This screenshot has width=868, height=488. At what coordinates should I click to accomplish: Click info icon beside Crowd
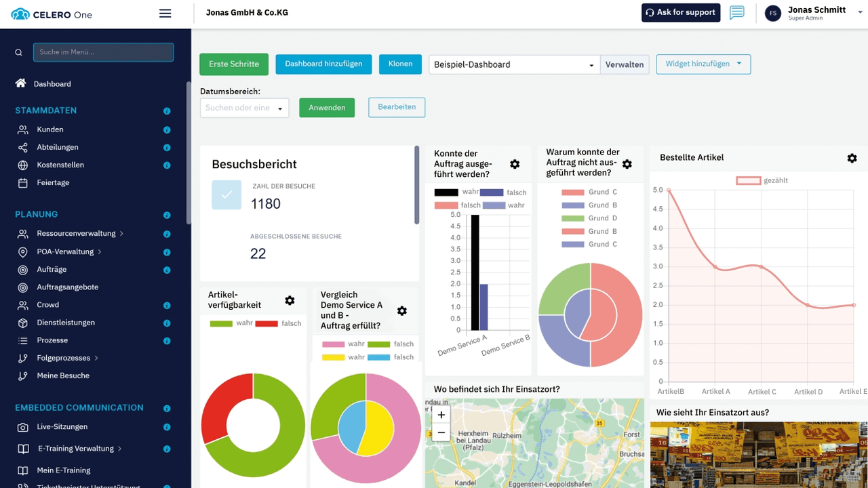[x=167, y=306]
